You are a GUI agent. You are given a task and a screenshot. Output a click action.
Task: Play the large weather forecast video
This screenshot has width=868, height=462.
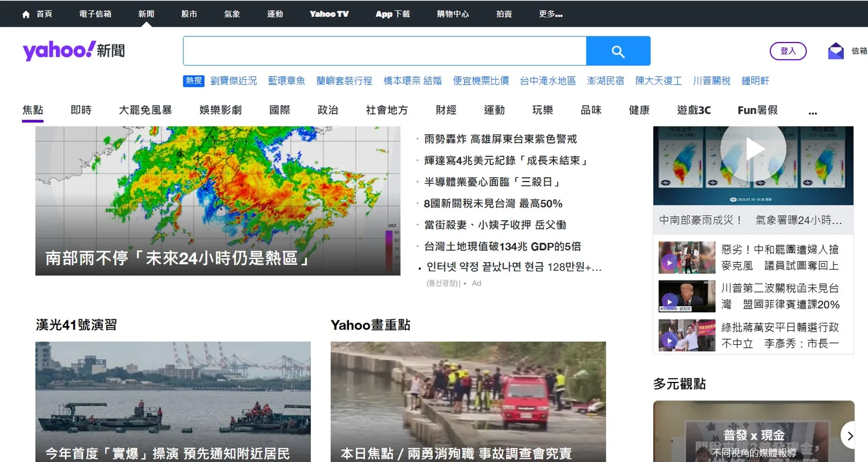tap(753, 149)
